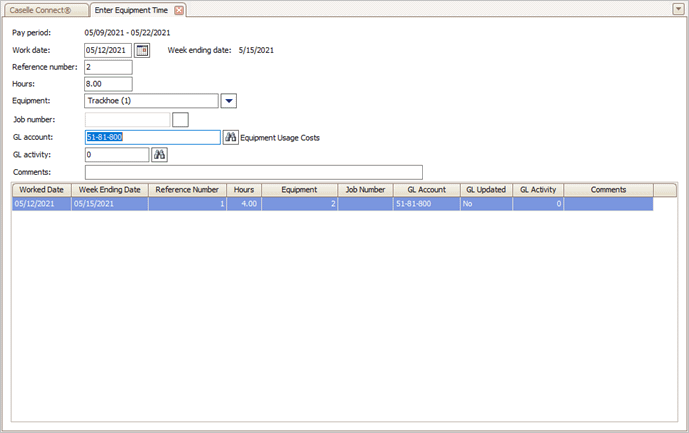The height and width of the screenshot is (433, 689).
Task: Open the Work date calendar picker
Action: 142,49
